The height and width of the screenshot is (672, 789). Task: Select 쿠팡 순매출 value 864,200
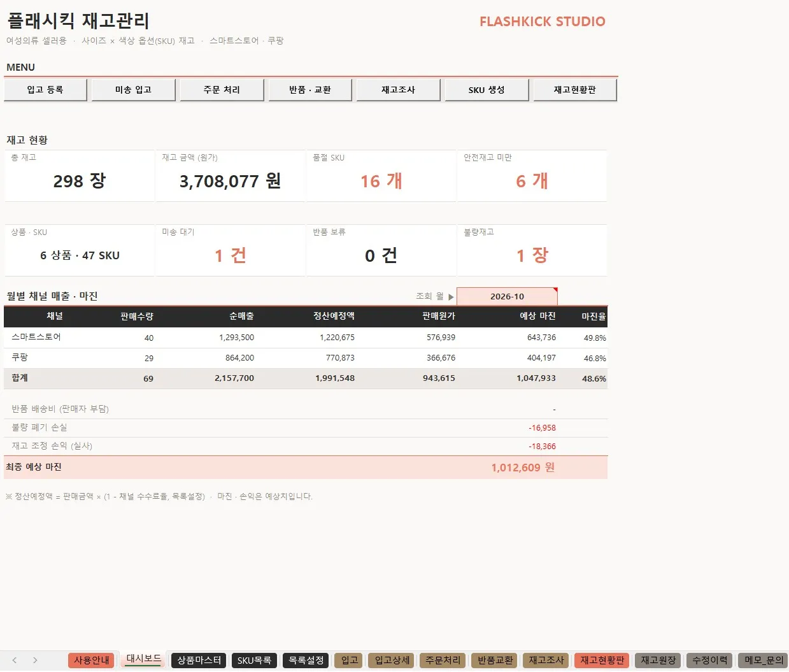pos(239,358)
